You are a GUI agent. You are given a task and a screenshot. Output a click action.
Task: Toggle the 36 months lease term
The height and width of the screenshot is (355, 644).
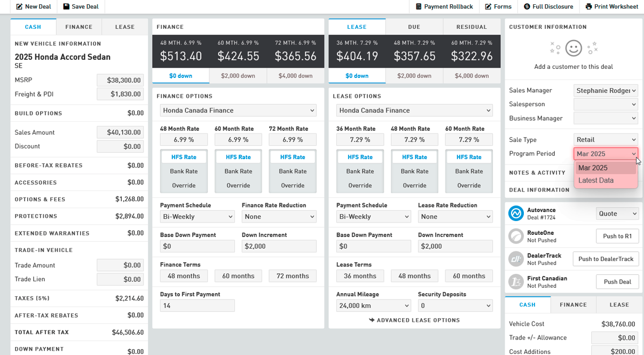(x=360, y=276)
